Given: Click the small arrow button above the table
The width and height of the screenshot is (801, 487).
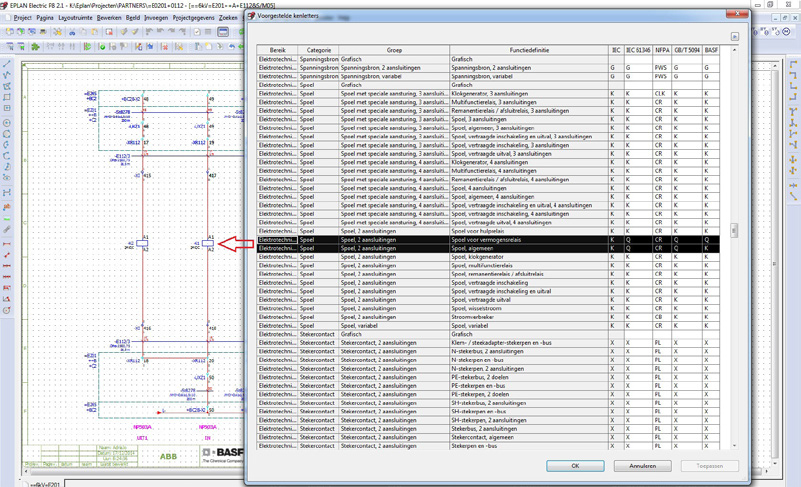Looking at the screenshot, I should coord(734,36).
